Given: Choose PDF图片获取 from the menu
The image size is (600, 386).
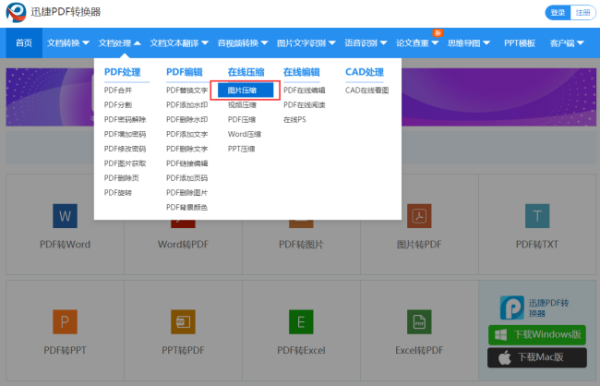Looking at the screenshot, I should 125,163.
